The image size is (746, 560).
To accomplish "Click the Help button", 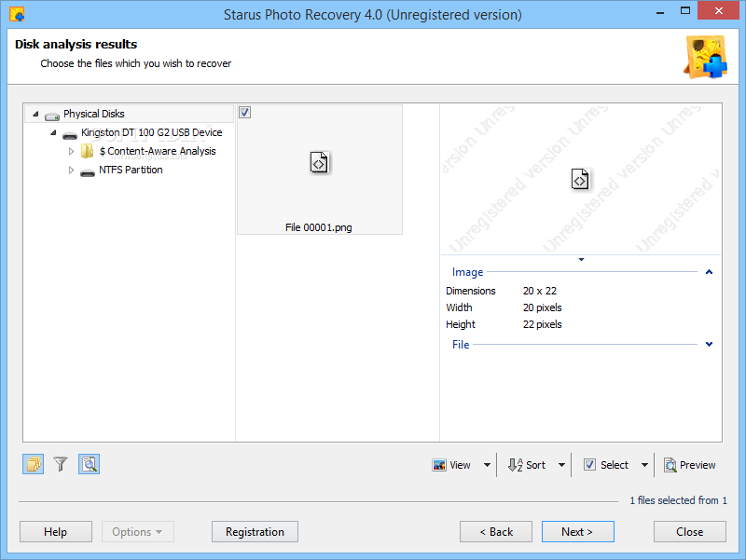I will coord(56,531).
